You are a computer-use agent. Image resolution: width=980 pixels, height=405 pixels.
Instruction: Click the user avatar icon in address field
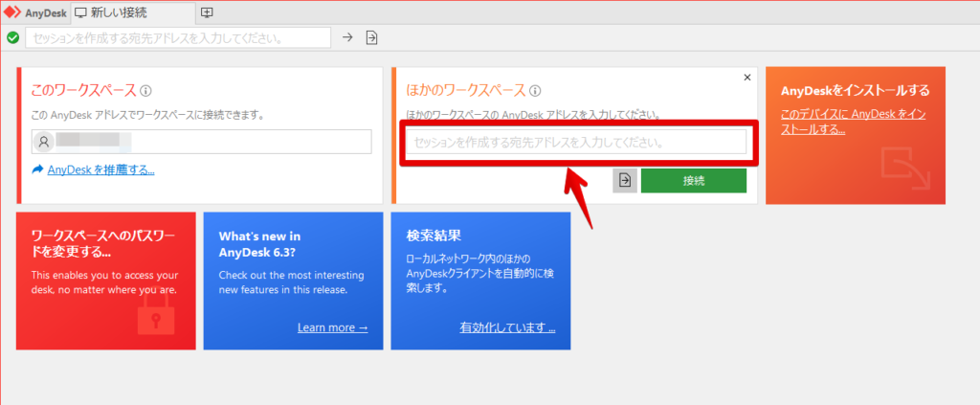click(x=44, y=142)
